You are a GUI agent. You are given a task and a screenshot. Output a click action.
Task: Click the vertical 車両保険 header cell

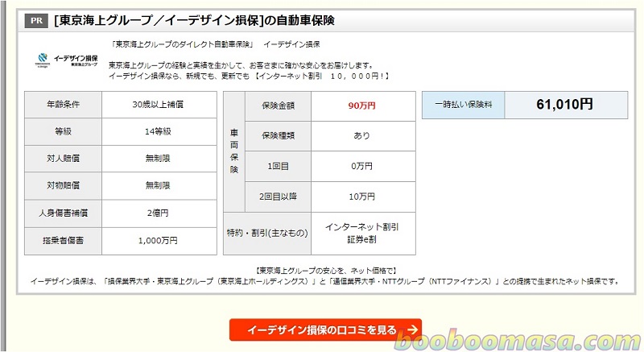(234, 151)
